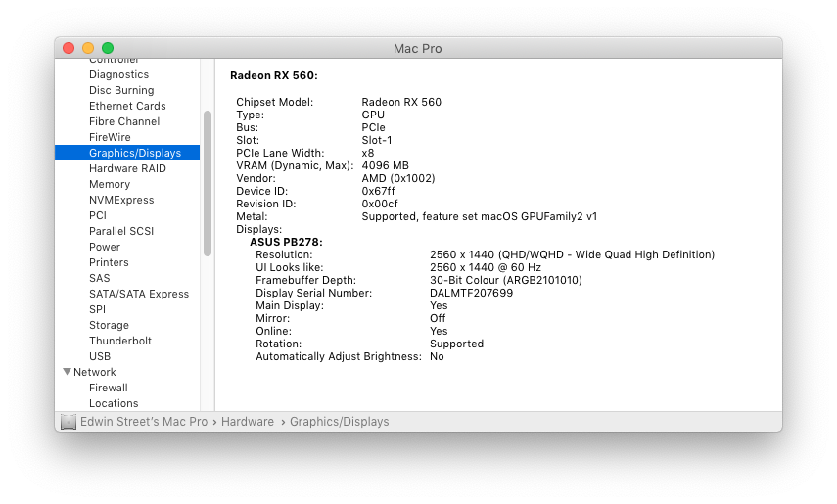Viewport: 837px width, 504px height.
Task: Click the VRAM value 4096 MB
Action: [385, 165]
